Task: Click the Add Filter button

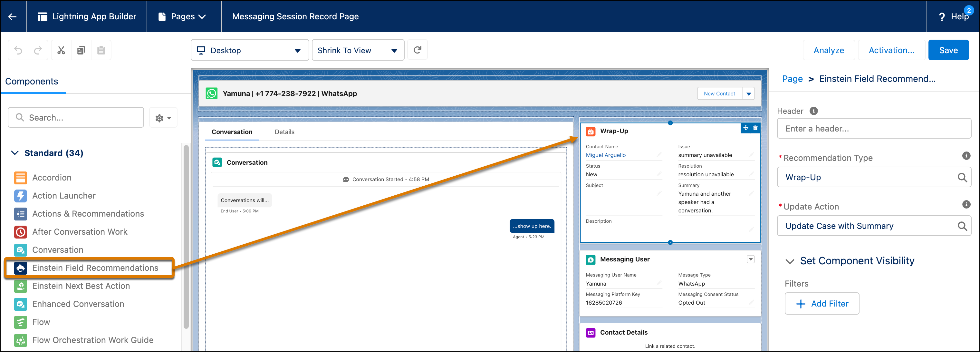Action: (822, 304)
